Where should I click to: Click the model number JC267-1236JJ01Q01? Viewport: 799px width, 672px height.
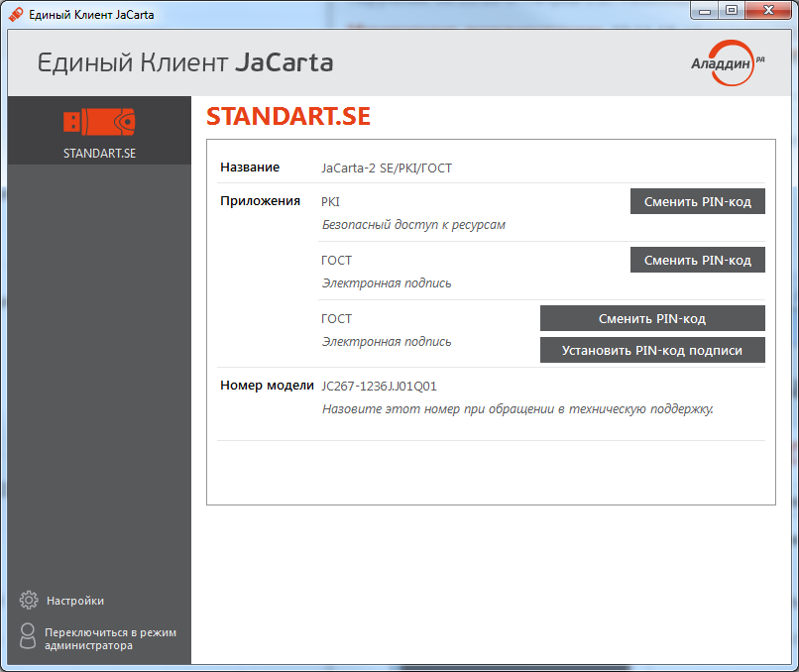[379, 386]
